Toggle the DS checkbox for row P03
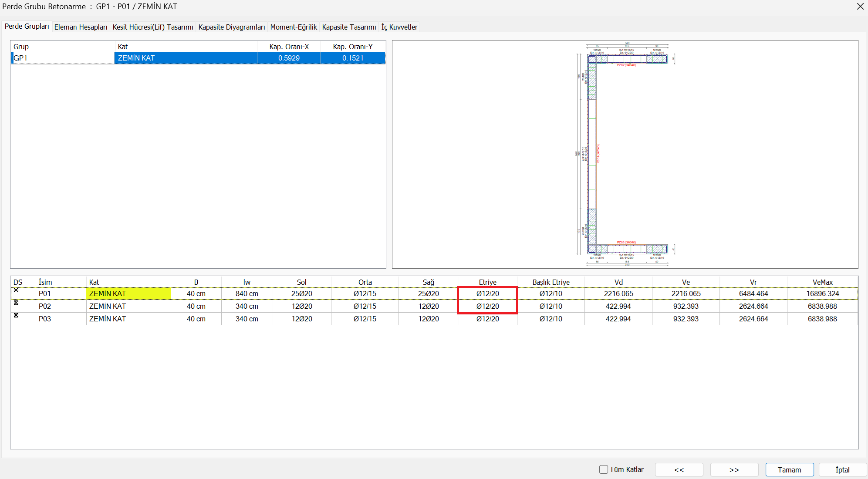This screenshot has width=868, height=479. click(x=16, y=315)
